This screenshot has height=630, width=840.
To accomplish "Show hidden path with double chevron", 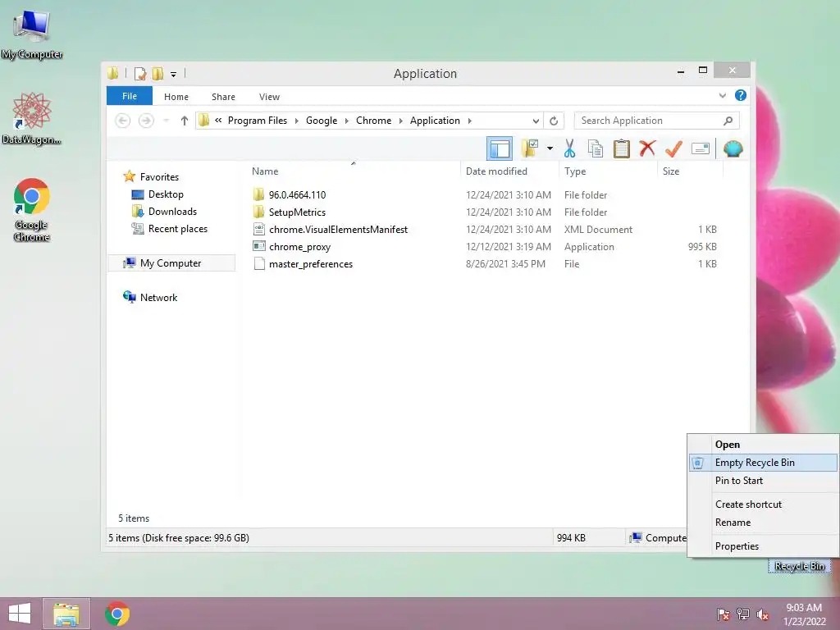I will click(x=218, y=120).
